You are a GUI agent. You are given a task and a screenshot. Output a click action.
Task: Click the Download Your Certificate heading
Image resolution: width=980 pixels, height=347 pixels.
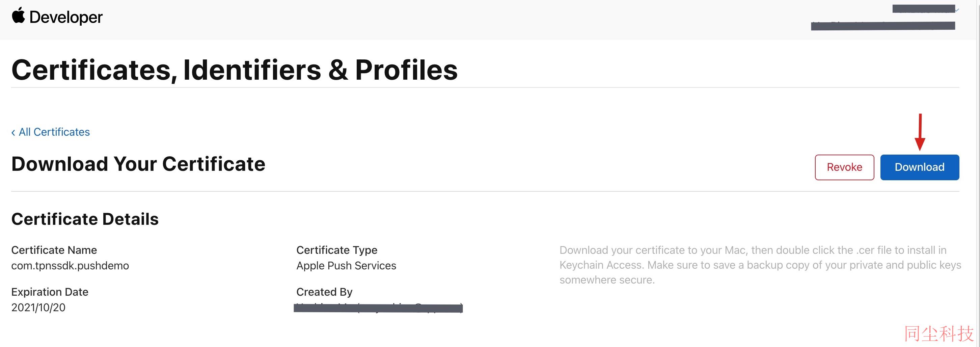(138, 164)
